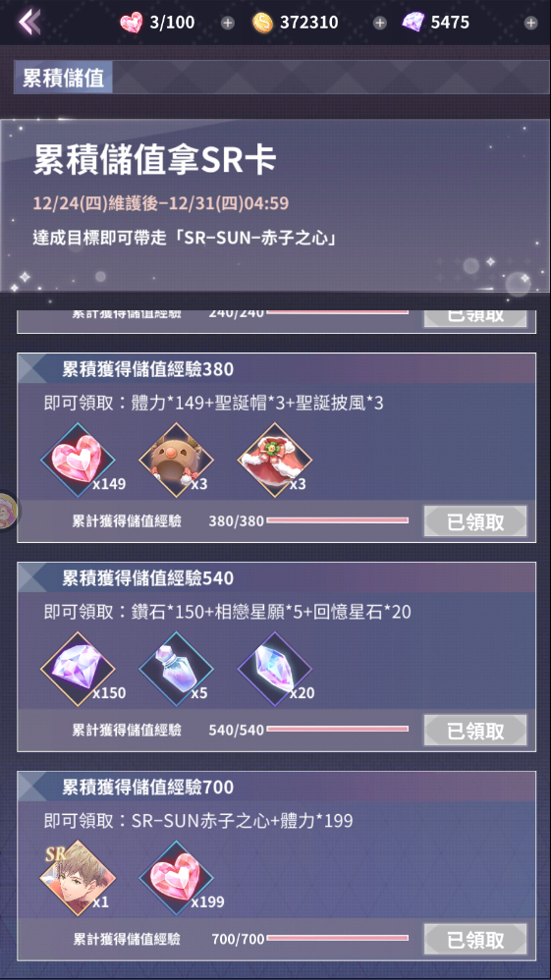
Task: Select the 累積儲值 tab label
Action: tap(63, 78)
